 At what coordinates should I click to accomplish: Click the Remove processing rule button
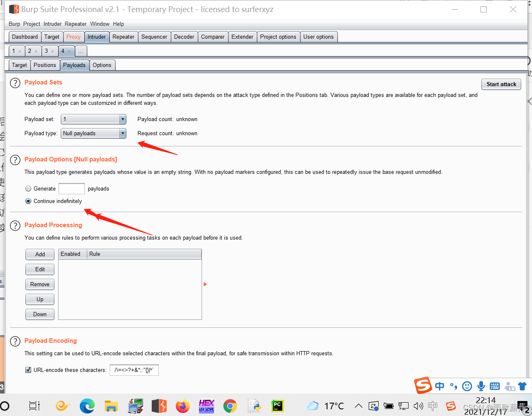tap(40, 284)
